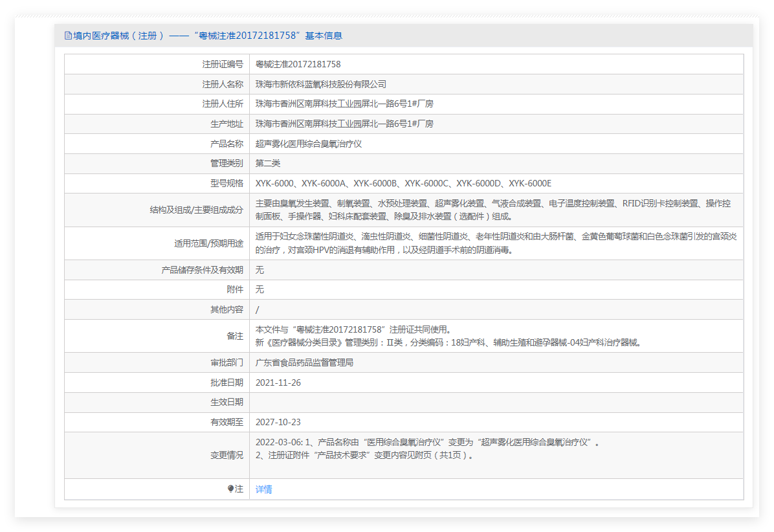Click the 适用范围/预期用途 label

coord(209,243)
